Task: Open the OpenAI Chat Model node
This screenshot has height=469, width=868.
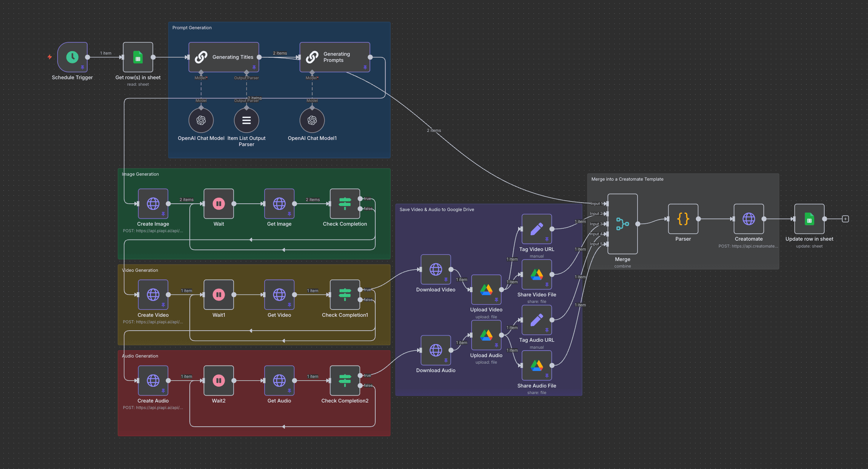Action: (201, 120)
